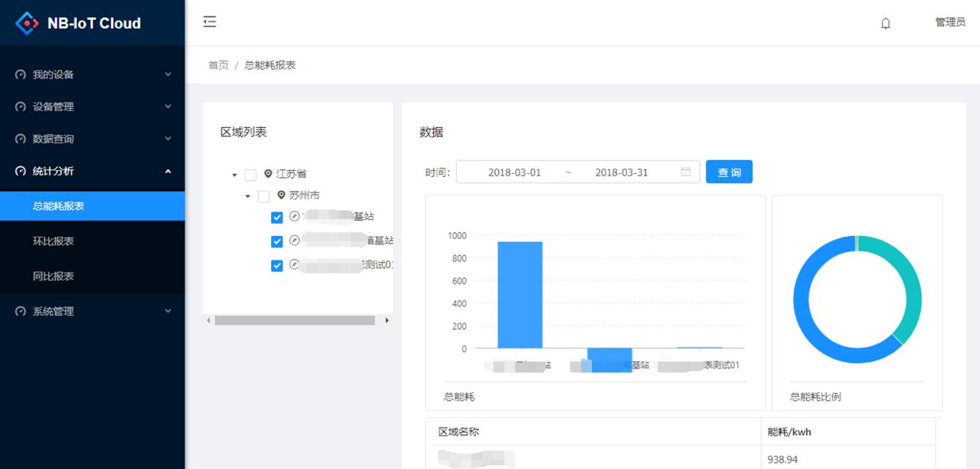Screen dimensions: 980x469
Task: Uncheck the first base station checkbox
Action: coord(276,217)
